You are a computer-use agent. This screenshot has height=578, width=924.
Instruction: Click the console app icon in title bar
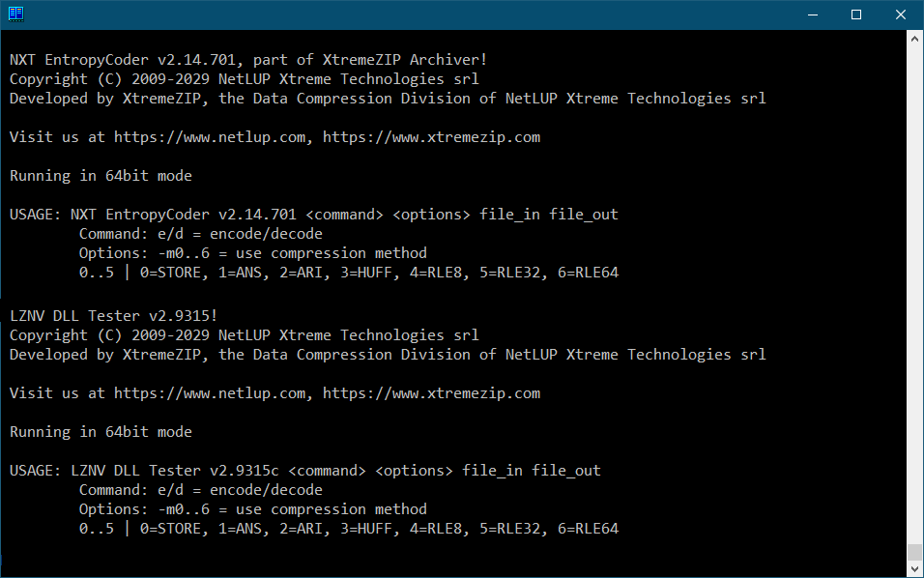tap(15, 14)
